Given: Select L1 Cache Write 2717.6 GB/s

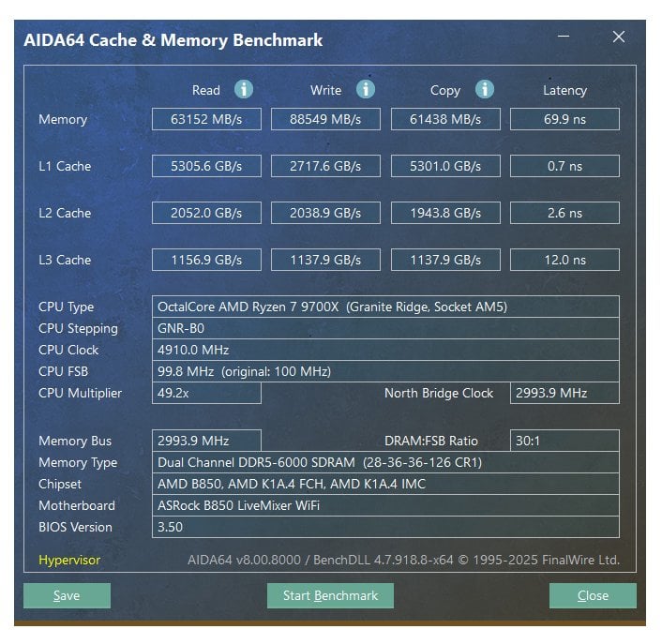Looking at the screenshot, I should pos(325,166).
